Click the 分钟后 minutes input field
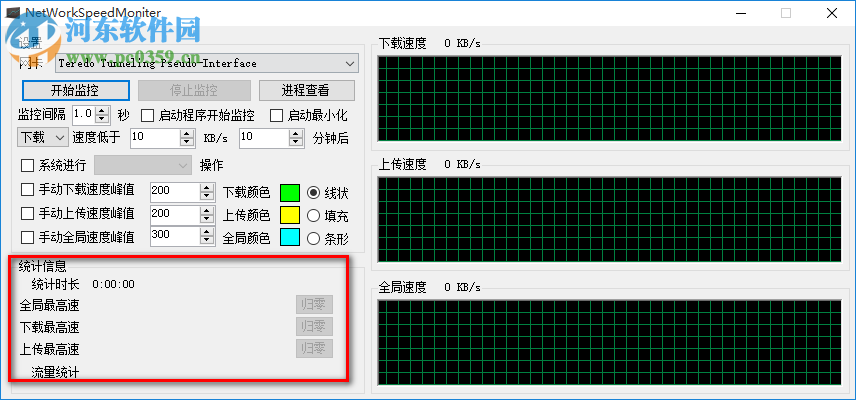Viewport: 856px width, 400px height. point(264,138)
